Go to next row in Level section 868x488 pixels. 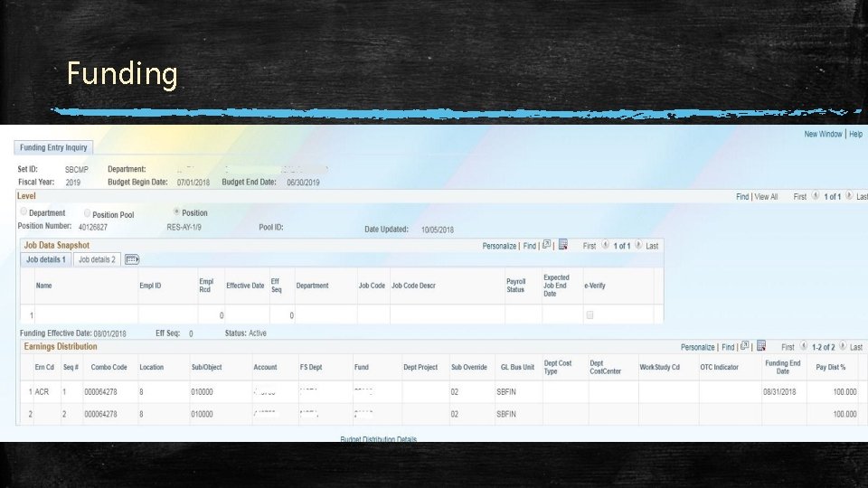pyautogui.click(x=849, y=196)
